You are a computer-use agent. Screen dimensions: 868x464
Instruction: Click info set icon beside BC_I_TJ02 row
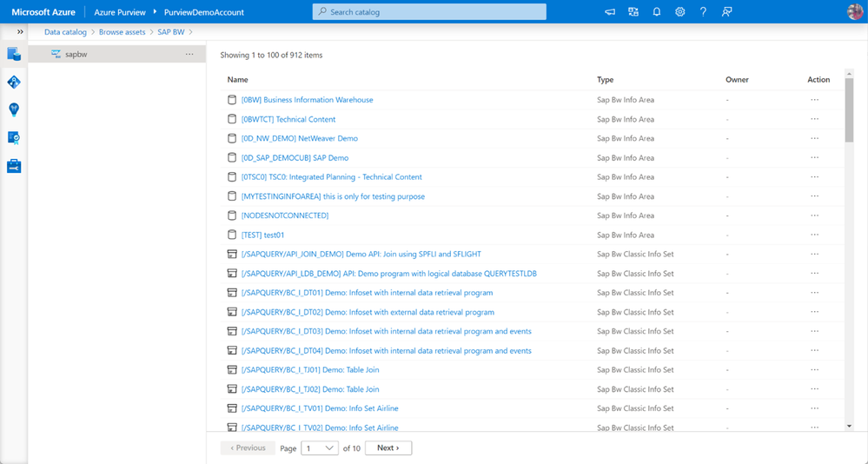232,389
